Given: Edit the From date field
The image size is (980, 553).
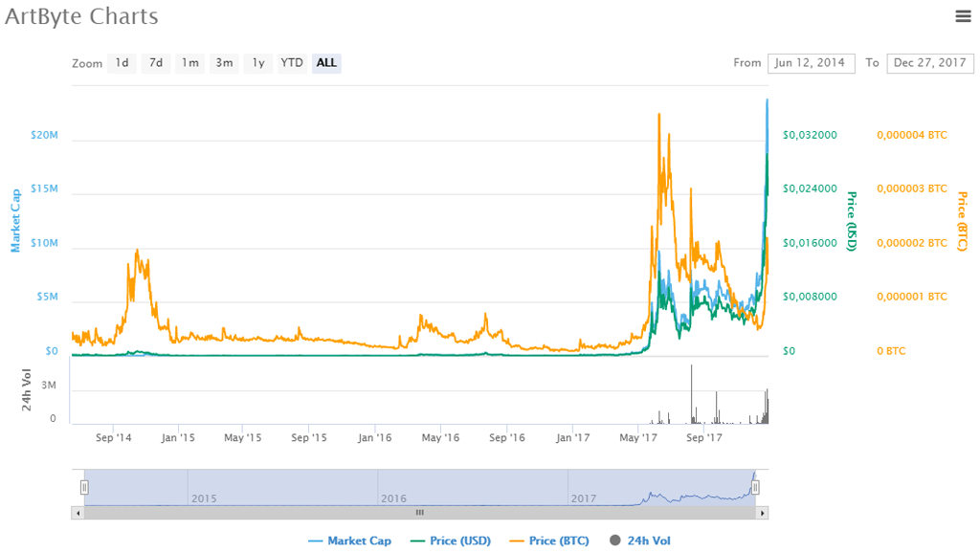Looking at the screenshot, I should point(812,63).
